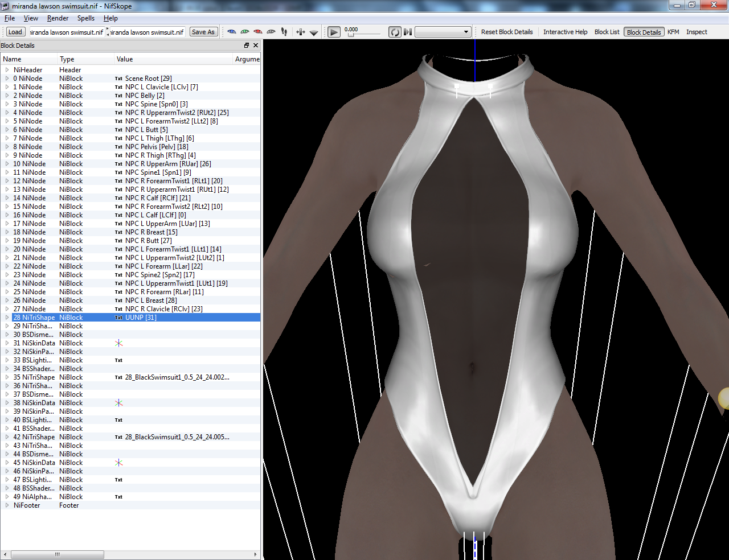Click the Name column header
Image resolution: width=729 pixels, height=560 pixels.
pos(29,59)
